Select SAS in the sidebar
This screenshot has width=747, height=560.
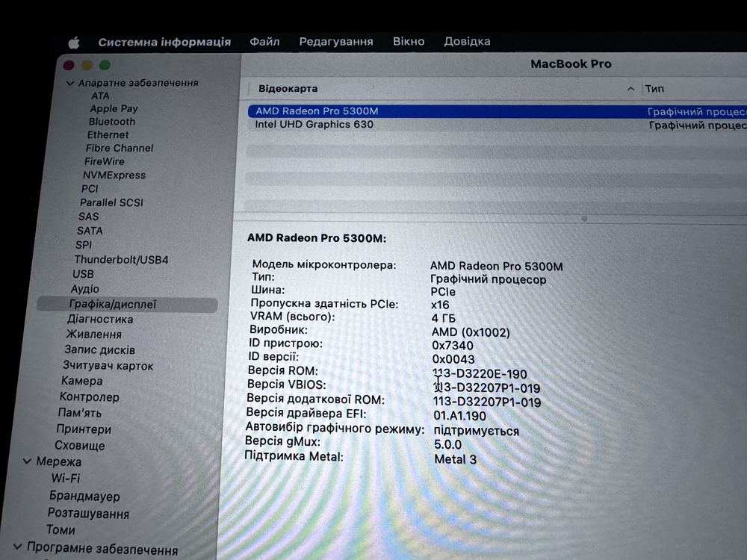pyautogui.click(x=89, y=217)
